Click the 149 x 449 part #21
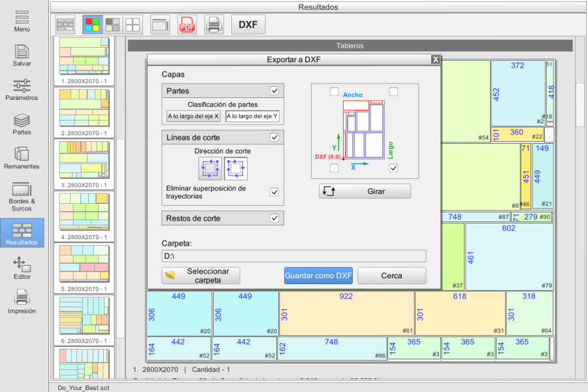 click(543, 176)
